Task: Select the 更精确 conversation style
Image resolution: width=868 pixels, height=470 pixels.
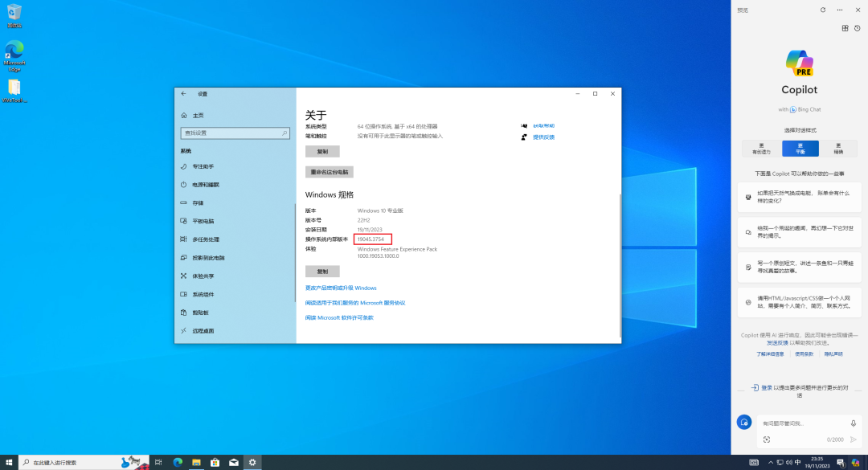Action: 838,149
